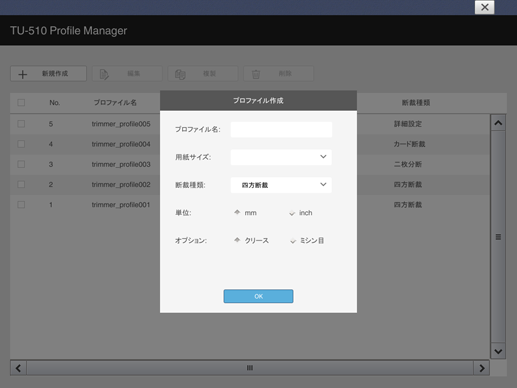This screenshot has width=517, height=388.
Task: Click the TU-510 Profile Manager title
Action: tap(68, 31)
